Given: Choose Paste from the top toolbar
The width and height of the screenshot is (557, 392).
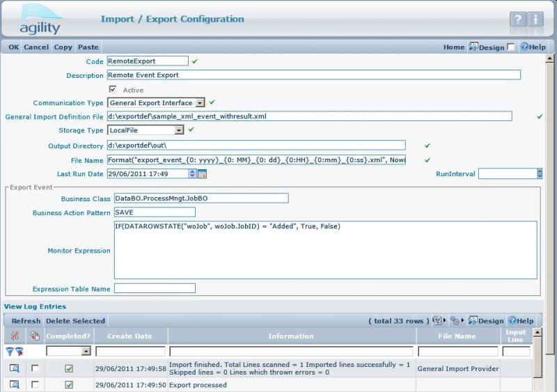Looking at the screenshot, I should pos(88,47).
